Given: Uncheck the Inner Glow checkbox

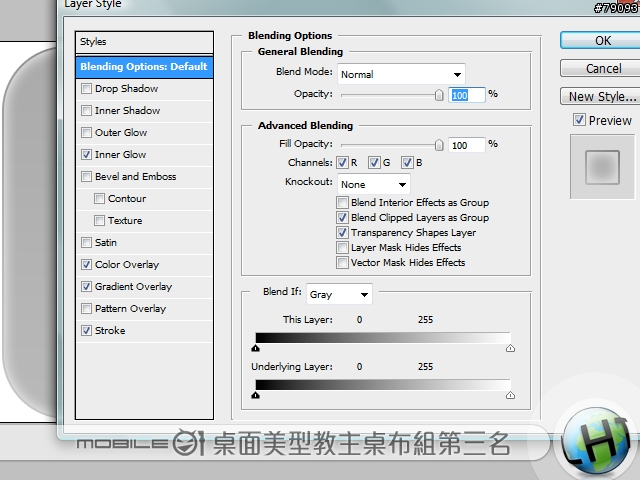Looking at the screenshot, I should point(86,155).
